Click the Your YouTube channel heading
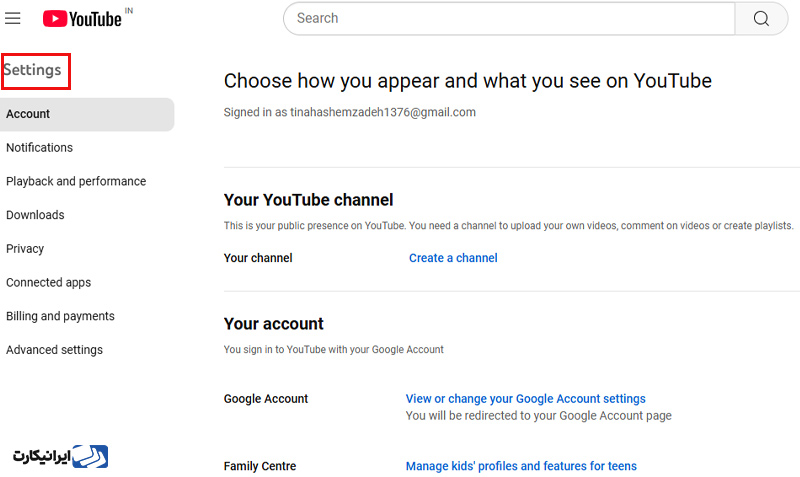Screen dimensions: 800x477 point(308,199)
